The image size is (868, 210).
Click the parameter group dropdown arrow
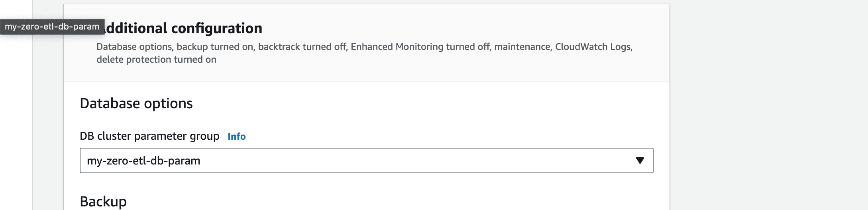coord(640,160)
